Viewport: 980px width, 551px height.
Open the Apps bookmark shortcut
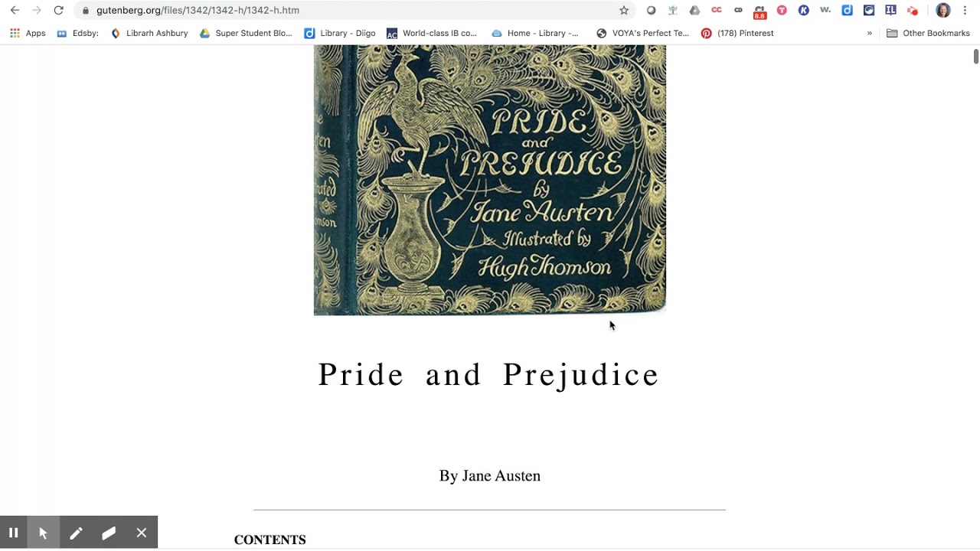point(28,33)
